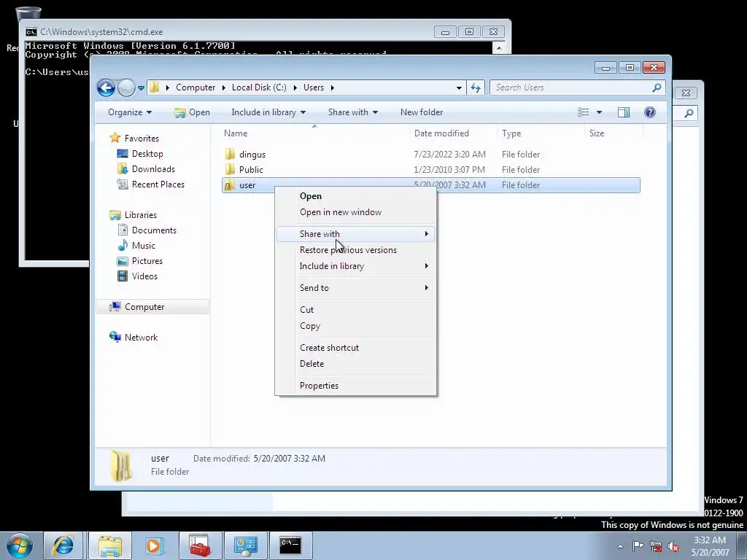Expand the arrow after Users in breadcrumb

(332, 87)
